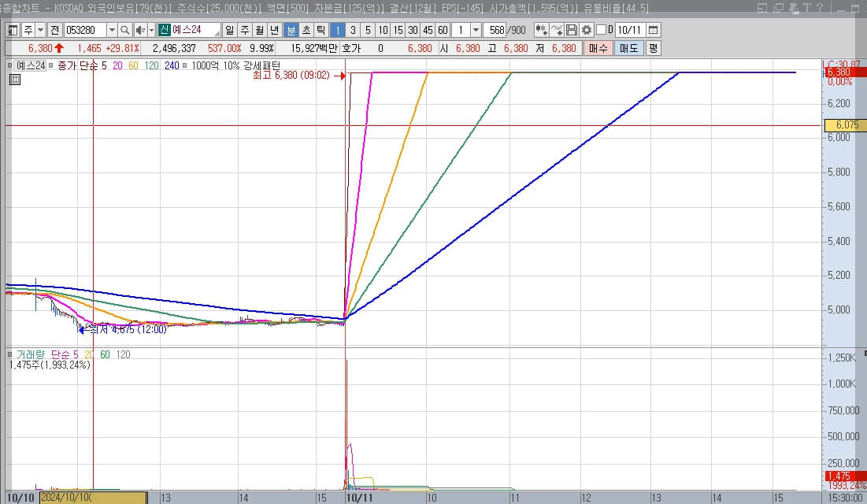Click the custom interval field showing 1
867x504 pixels.
click(x=461, y=30)
